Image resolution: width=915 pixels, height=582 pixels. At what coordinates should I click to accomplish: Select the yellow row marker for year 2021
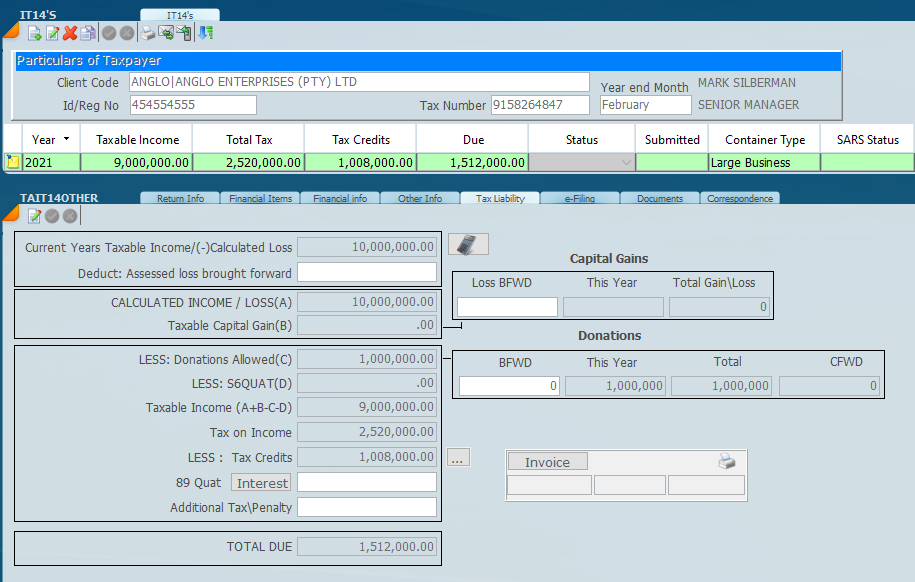[x=13, y=162]
